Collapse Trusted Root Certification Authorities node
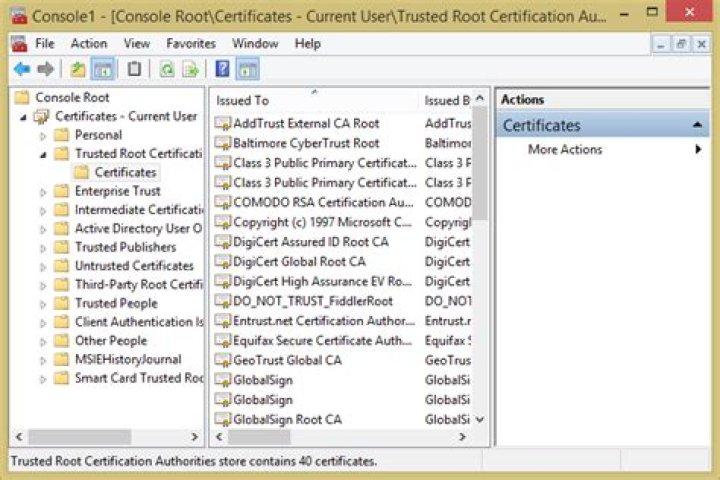720x480 pixels. (43, 155)
